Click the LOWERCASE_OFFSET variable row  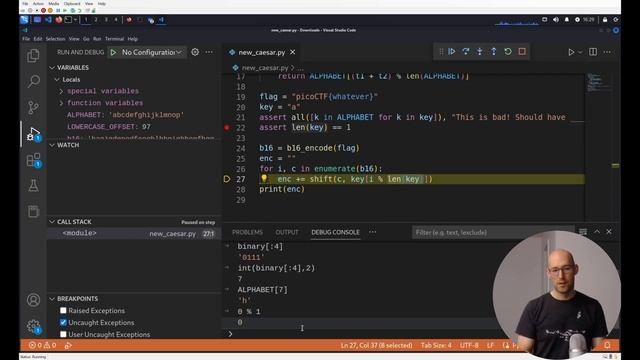[x=134, y=127]
